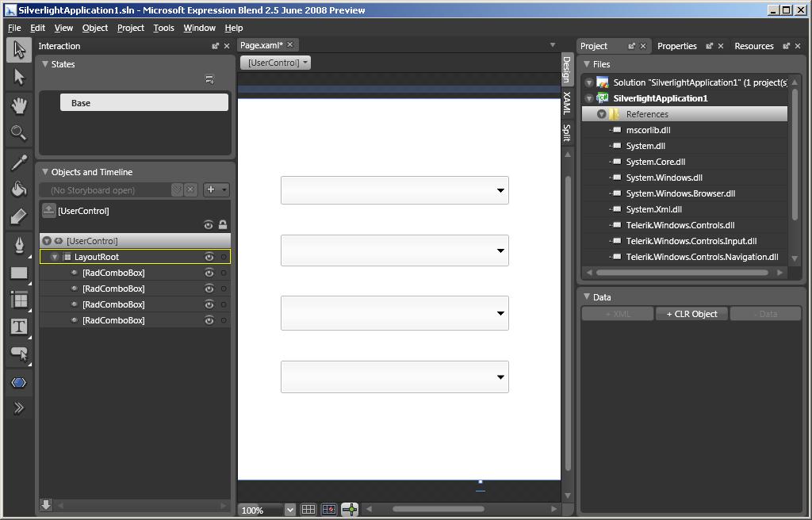Close the Page.xaml document tab
The width and height of the screenshot is (812, 520).
click(290, 44)
